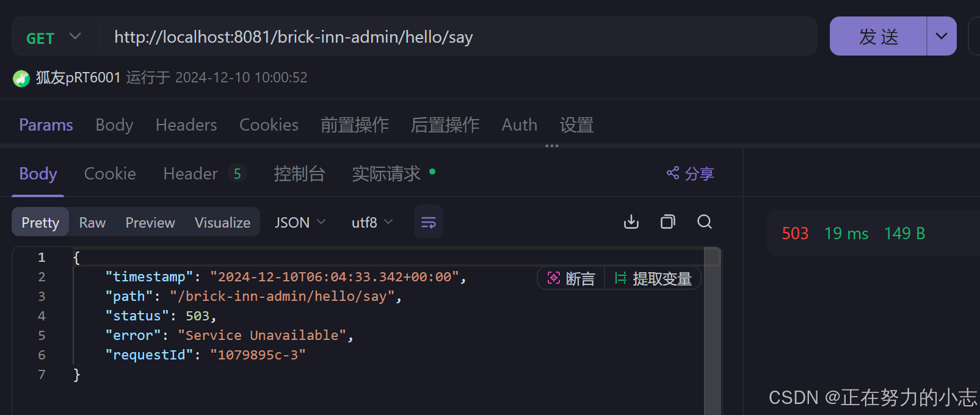
Task: Open the request Headers tab
Action: pos(186,125)
